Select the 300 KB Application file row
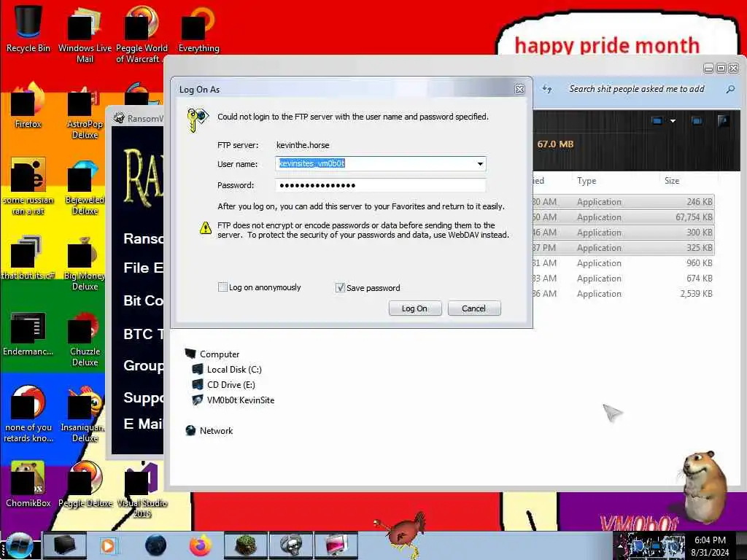Screen dimensions: 747x560 (x=623, y=232)
